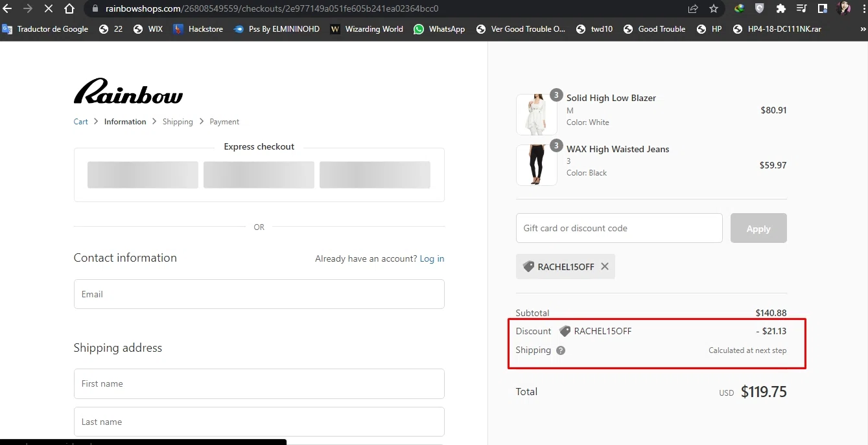
Task: Click 'Calculated at next step' text
Action: point(747,350)
